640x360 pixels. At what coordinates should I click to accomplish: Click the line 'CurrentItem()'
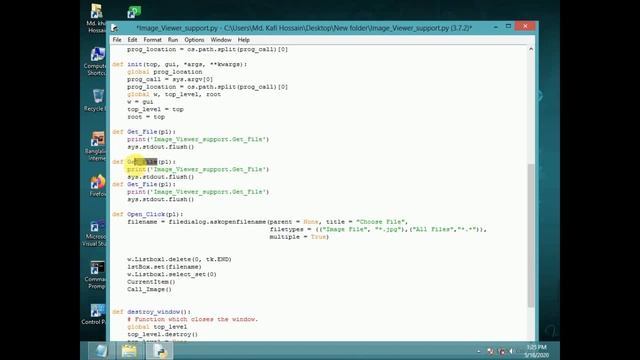click(151, 282)
